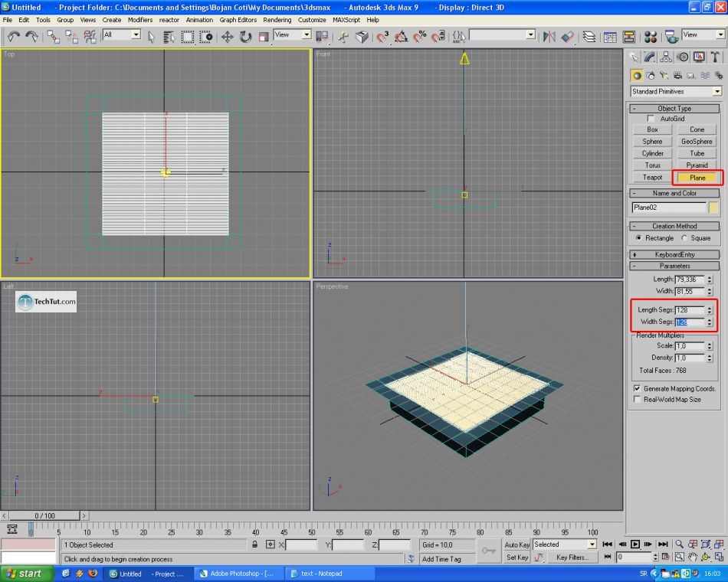The image size is (728, 582).
Task: Click the Undo arrow in main toolbar
Action: [x=14, y=36]
